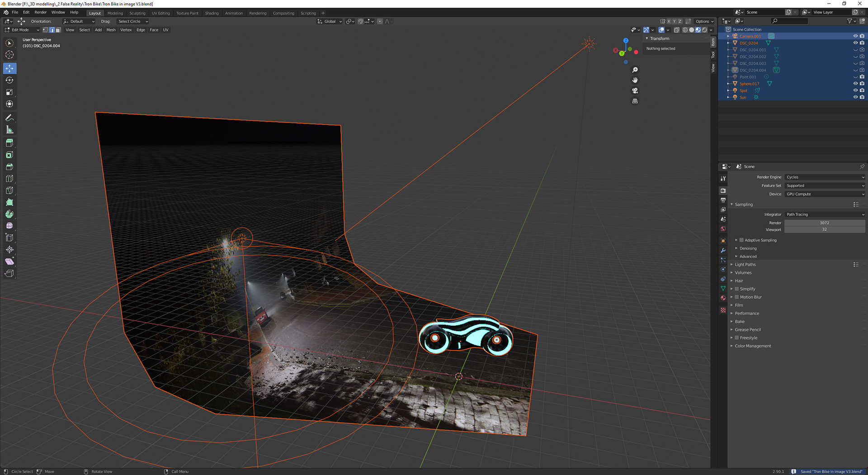Select the Scale tool
The image size is (868, 475).
9,92
